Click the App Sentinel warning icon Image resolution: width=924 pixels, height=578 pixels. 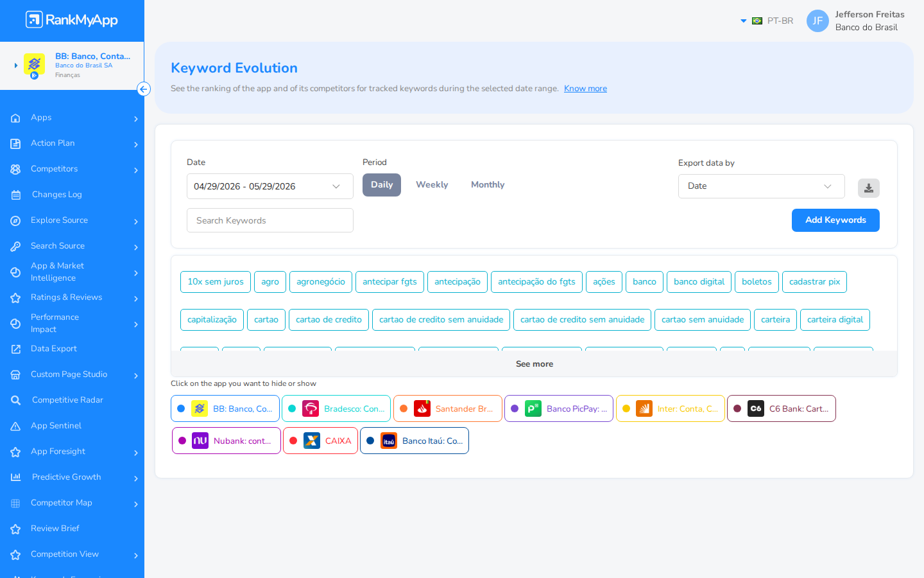pos(16,426)
